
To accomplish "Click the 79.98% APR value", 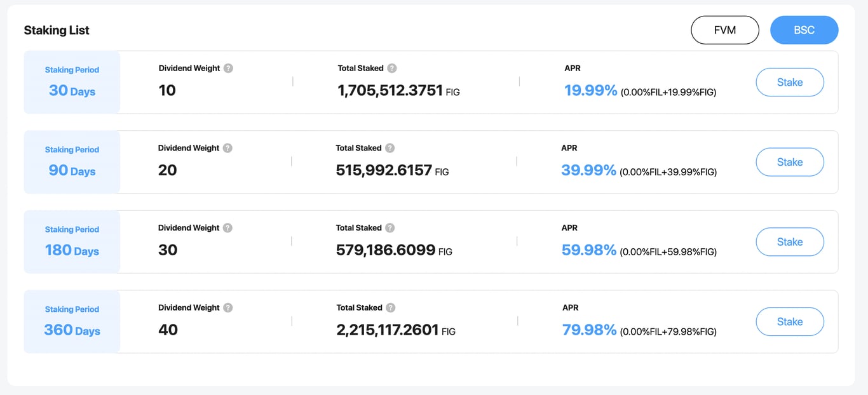I will click(589, 330).
